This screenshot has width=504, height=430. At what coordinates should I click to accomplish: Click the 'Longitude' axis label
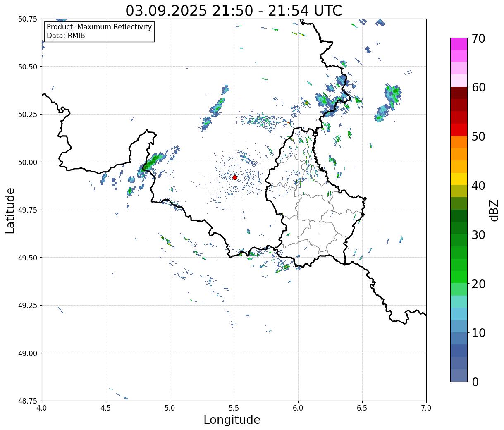(x=232, y=420)
